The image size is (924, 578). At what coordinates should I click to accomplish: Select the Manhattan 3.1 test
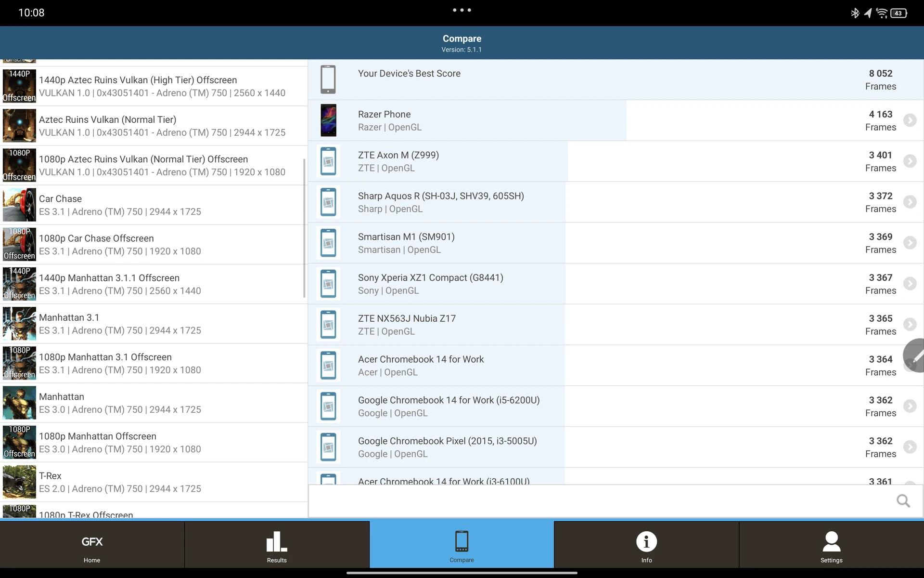point(154,324)
